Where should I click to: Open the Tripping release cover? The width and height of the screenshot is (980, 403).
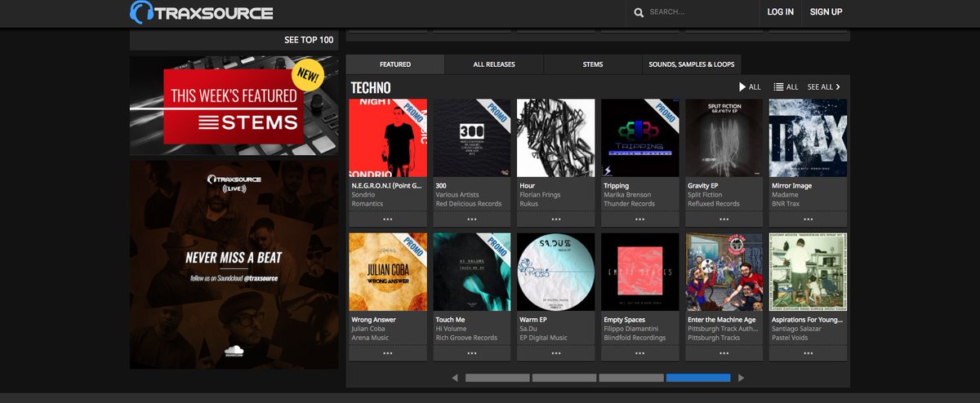(640, 138)
